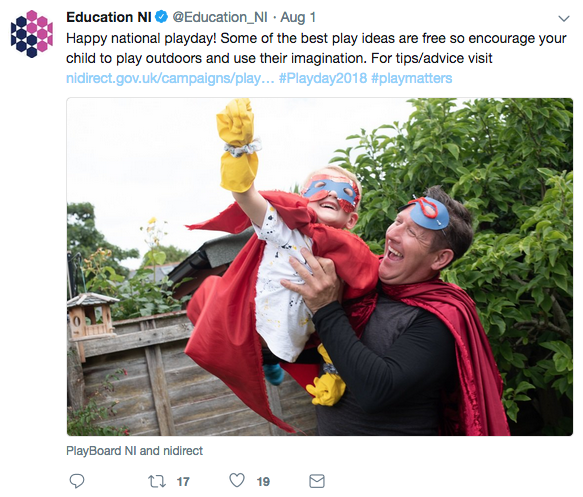The height and width of the screenshot is (497, 583).
Task: Open the Education NI display name
Action: tap(109, 17)
